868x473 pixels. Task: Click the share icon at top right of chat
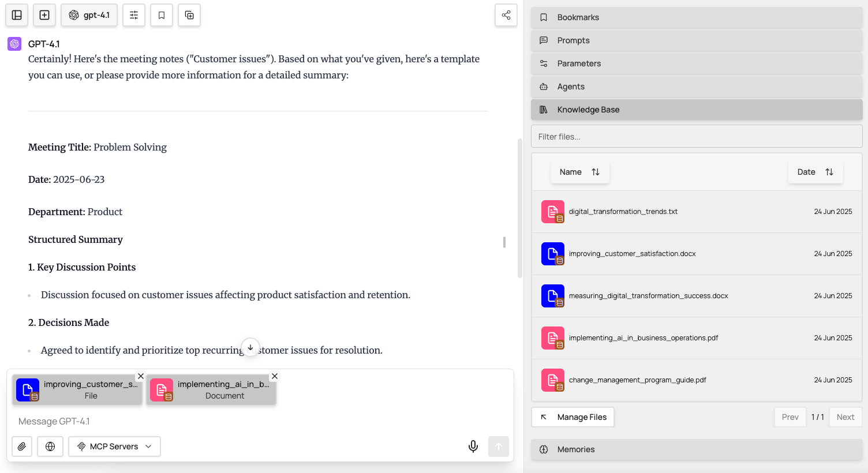pos(506,15)
